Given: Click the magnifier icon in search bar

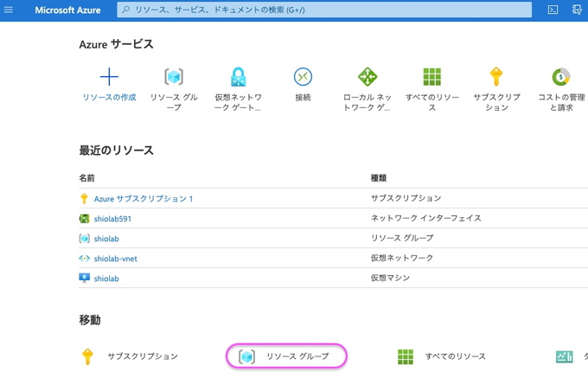Looking at the screenshot, I should (x=126, y=10).
